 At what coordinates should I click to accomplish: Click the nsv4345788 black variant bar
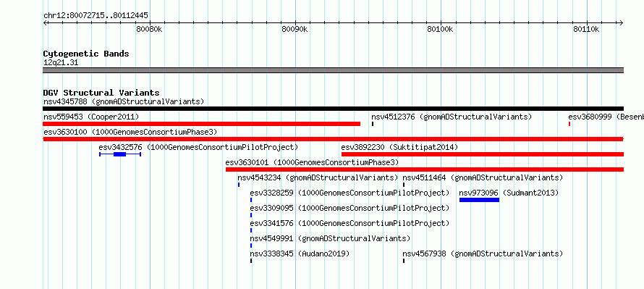[x=333, y=109]
